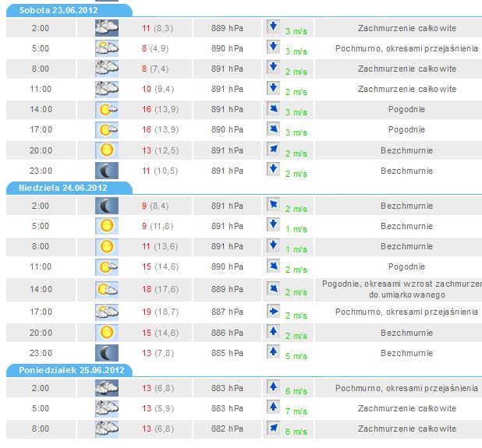Click the sun icon for Niedziela 8:00
482x448 pixels.
point(106,246)
